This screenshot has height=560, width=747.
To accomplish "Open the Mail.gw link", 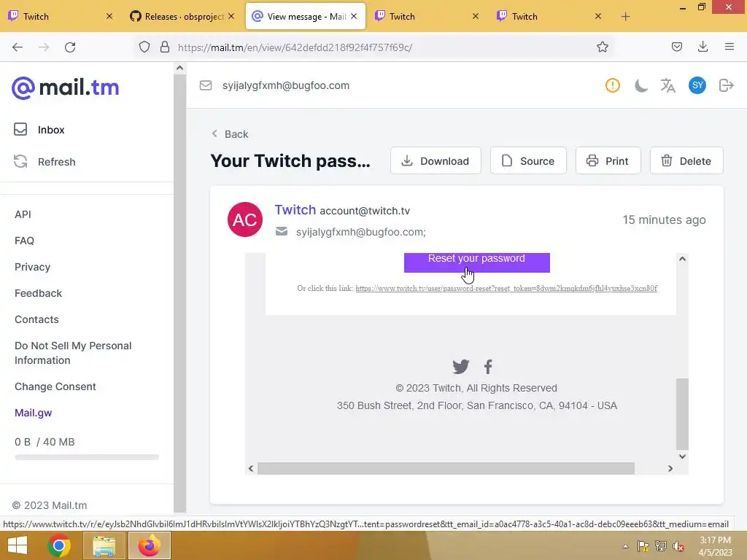I will pos(34,413).
